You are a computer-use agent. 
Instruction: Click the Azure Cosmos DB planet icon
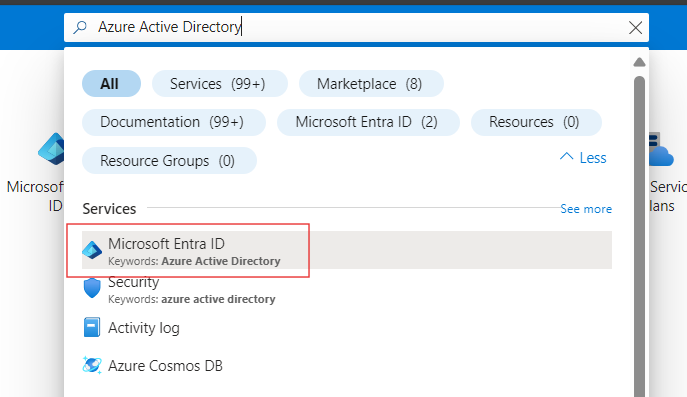(92, 365)
